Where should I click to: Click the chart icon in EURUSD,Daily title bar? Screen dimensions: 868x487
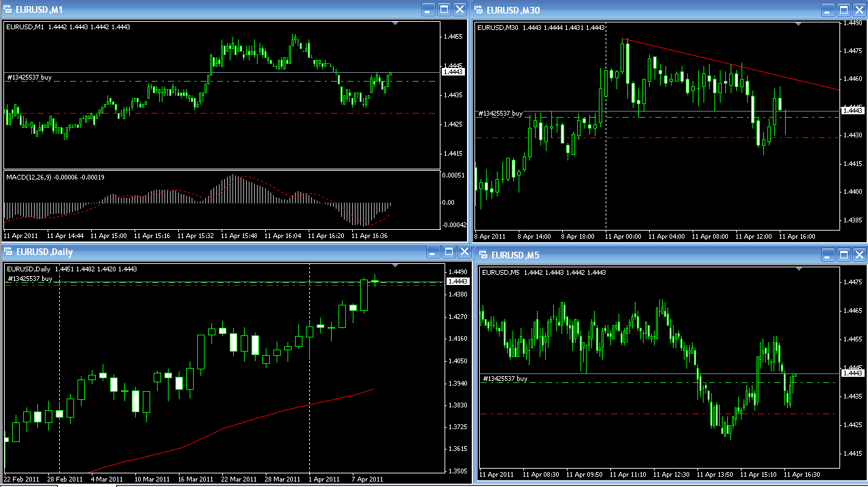tap(8, 252)
